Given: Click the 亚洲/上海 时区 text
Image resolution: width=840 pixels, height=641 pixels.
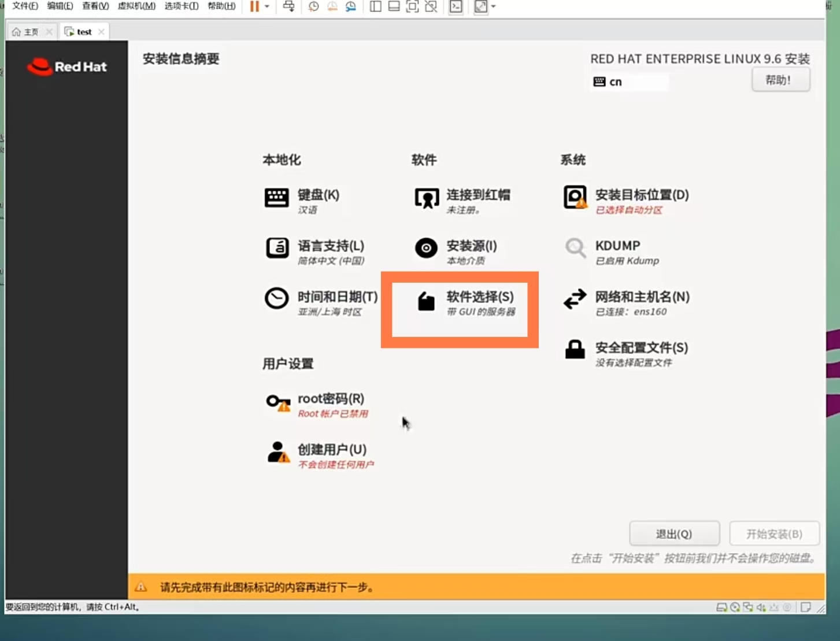Looking at the screenshot, I should (330, 312).
